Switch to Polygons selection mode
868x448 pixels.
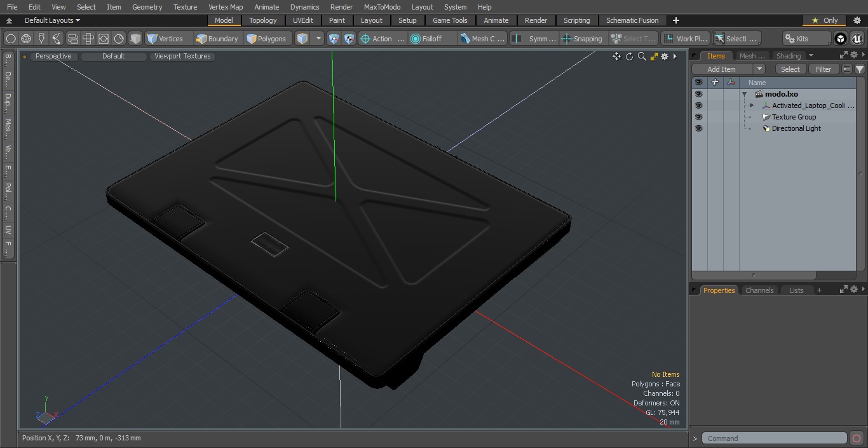point(267,39)
